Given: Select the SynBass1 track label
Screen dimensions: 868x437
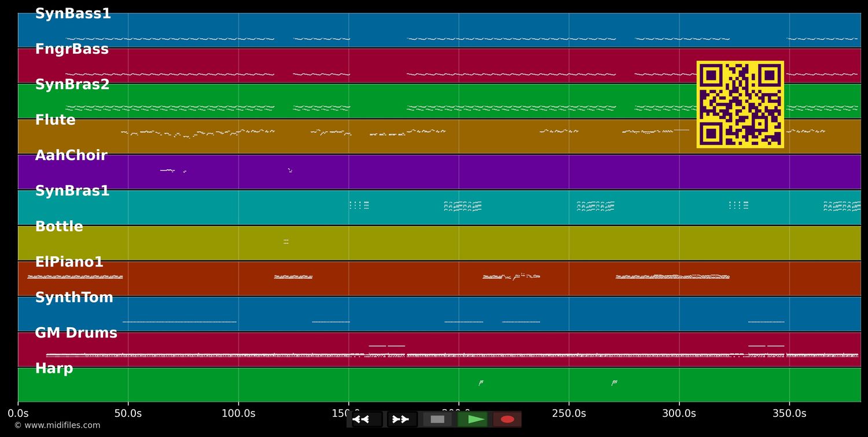Looking at the screenshot, I should 73,14.
